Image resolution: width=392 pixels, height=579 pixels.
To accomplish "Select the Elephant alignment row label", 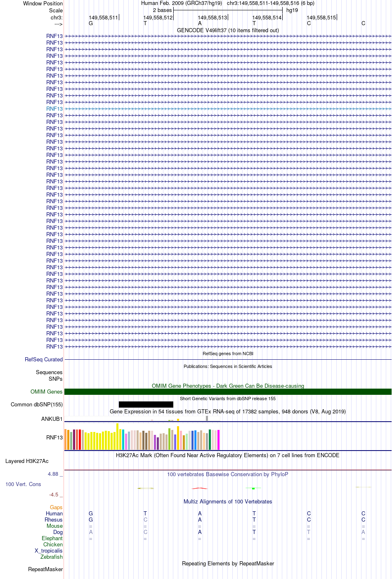I will (52, 539).
